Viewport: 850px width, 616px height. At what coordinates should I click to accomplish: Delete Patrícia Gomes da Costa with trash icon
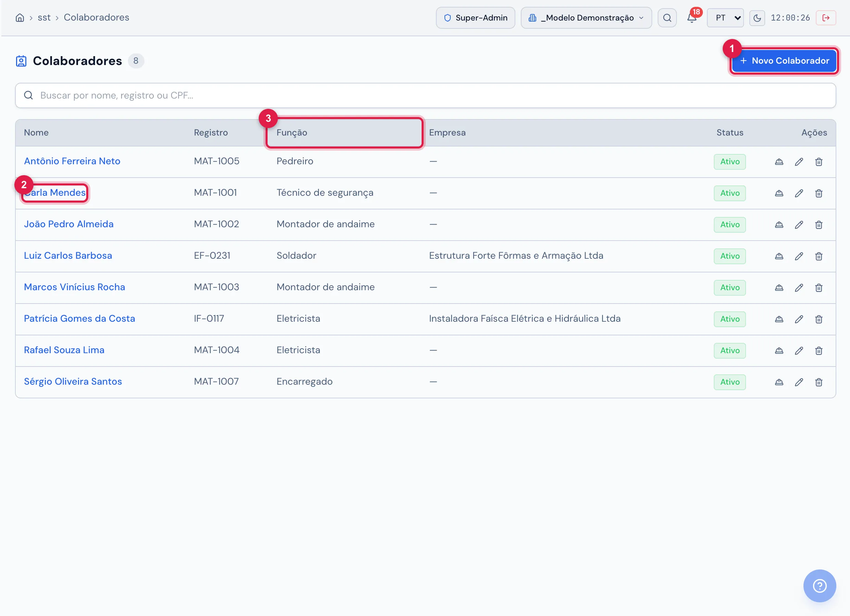(x=819, y=319)
